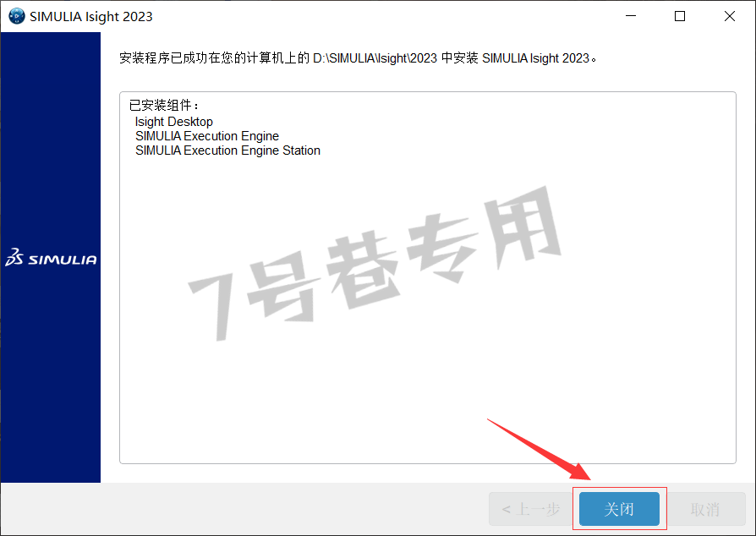Maximize the Isight installer window

pyautogui.click(x=680, y=16)
